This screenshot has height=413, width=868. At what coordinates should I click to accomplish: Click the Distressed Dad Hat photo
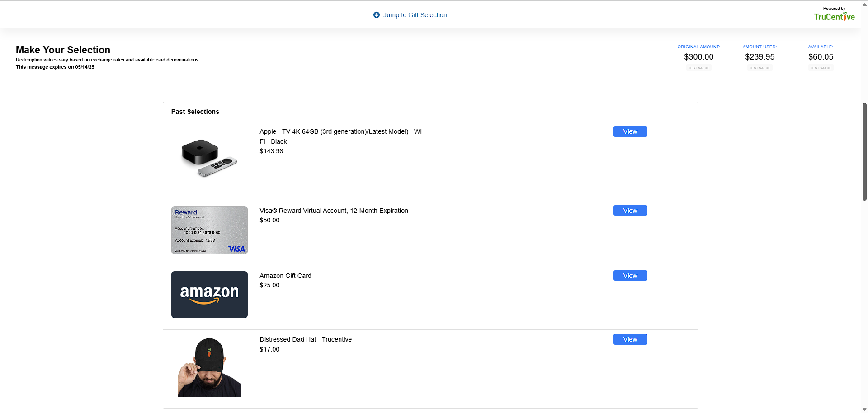click(x=209, y=367)
